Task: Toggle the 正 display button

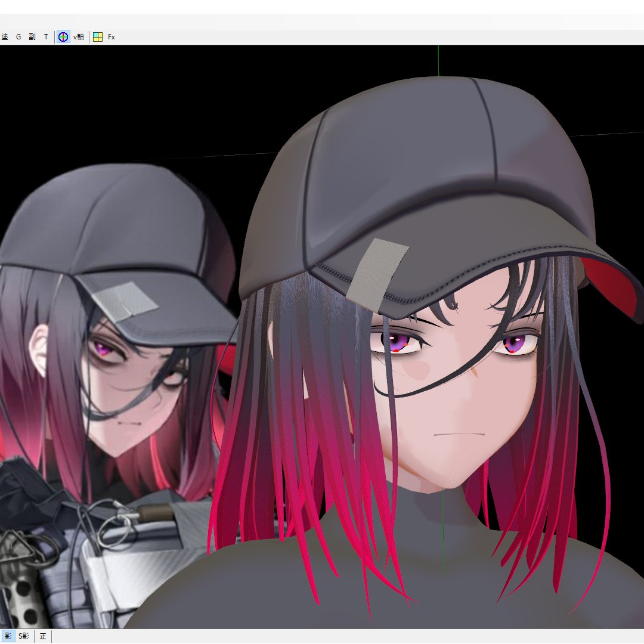Action: 42,636
